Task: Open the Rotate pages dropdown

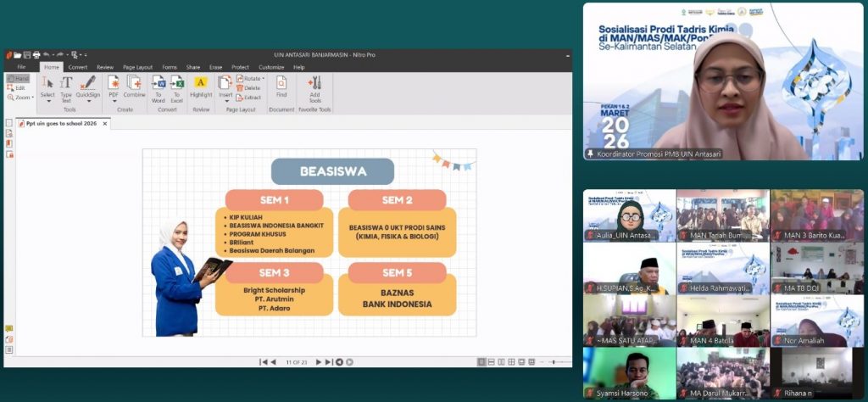Action: [250, 79]
